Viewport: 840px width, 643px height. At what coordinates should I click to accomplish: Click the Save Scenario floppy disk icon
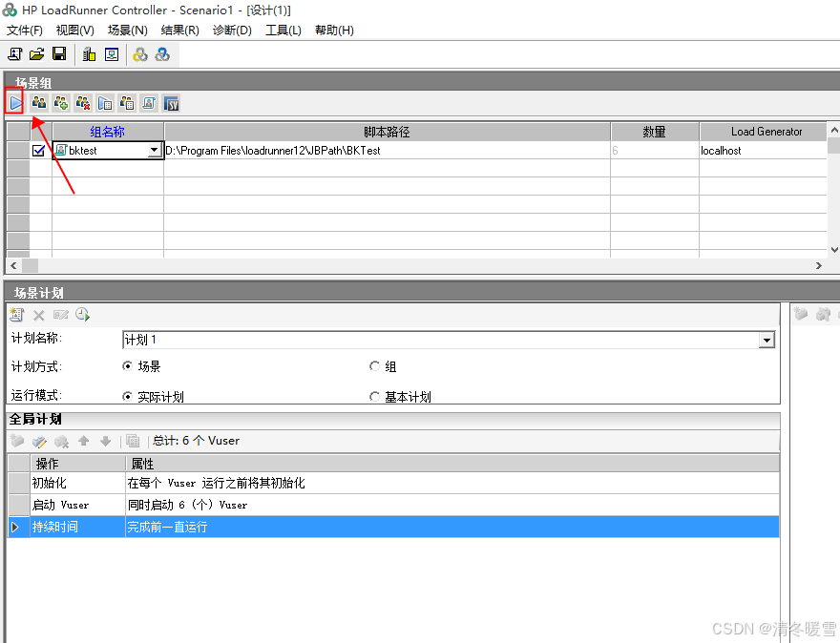59,54
